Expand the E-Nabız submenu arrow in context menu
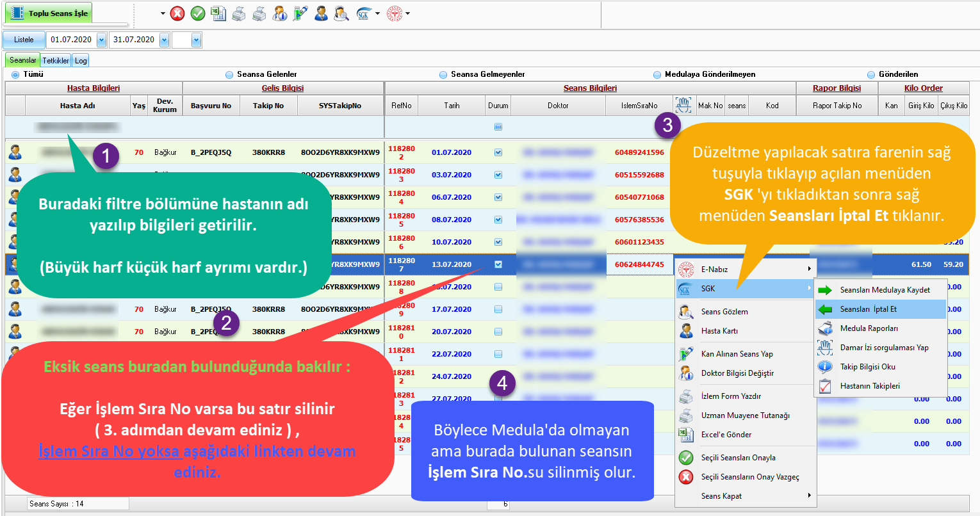980x516 pixels. tap(810, 269)
